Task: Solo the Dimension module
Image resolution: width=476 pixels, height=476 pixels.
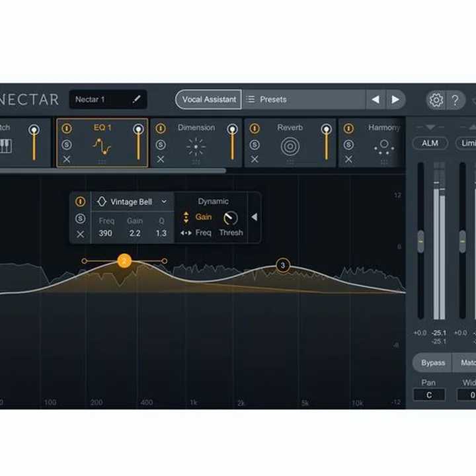Action: click(161, 145)
